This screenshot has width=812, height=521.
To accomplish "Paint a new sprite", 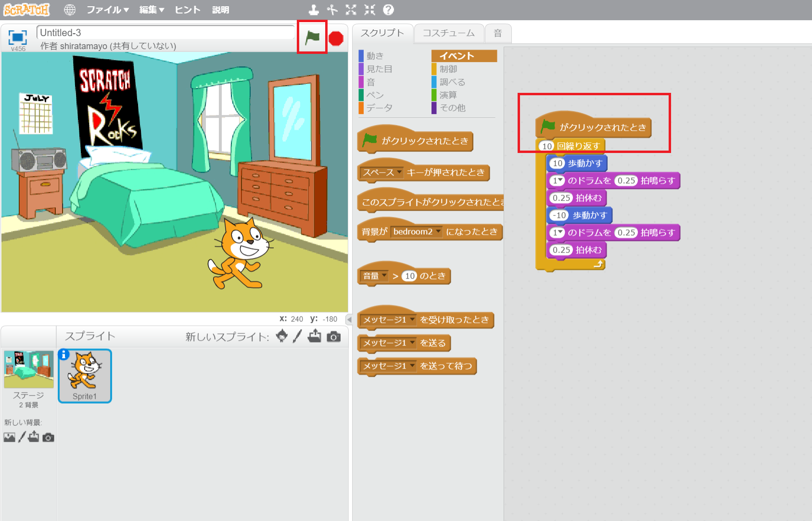I will click(297, 336).
